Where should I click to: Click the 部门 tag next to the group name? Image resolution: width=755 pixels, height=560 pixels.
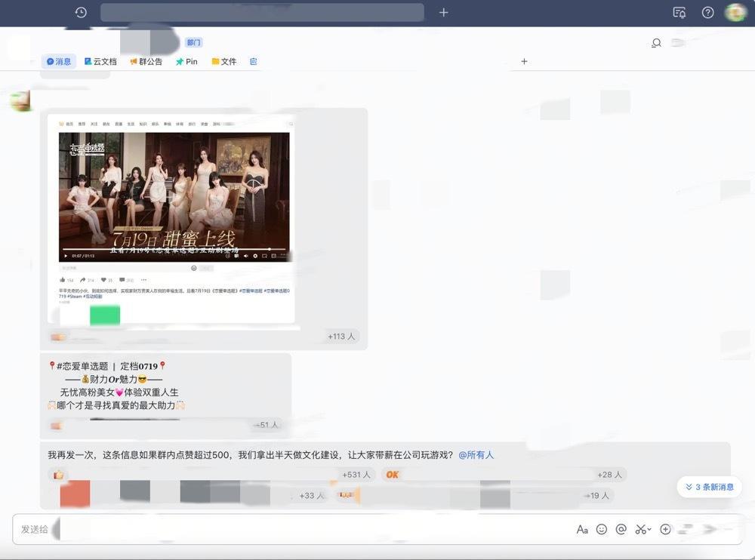193,42
